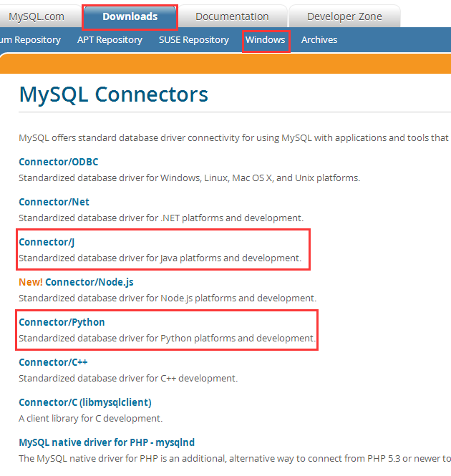Go to the Developer Zone tab
This screenshot has width=451, height=476.
point(344,16)
